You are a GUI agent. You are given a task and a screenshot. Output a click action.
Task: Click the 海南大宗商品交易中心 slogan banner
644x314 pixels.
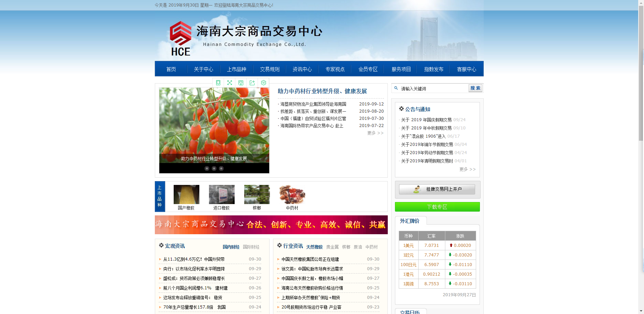tap(271, 225)
